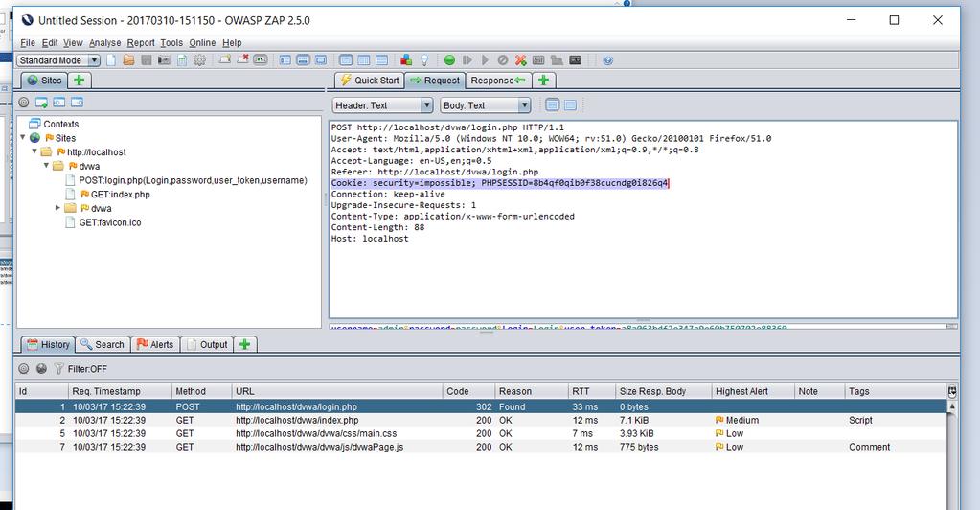Screen dimensions: 980x510
Task: Click the Cookie header line in request
Action: [x=500, y=183]
